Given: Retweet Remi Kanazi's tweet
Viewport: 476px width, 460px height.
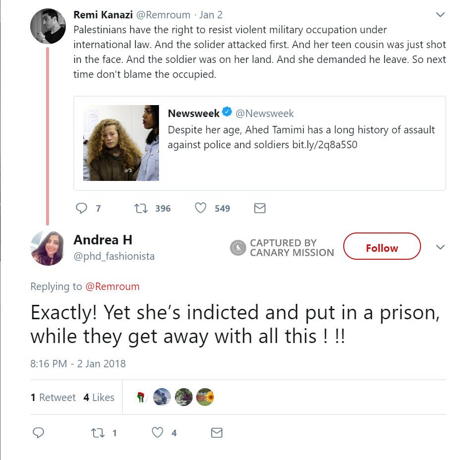Looking at the screenshot, I should pyautogui.click(x=141, y=208).
